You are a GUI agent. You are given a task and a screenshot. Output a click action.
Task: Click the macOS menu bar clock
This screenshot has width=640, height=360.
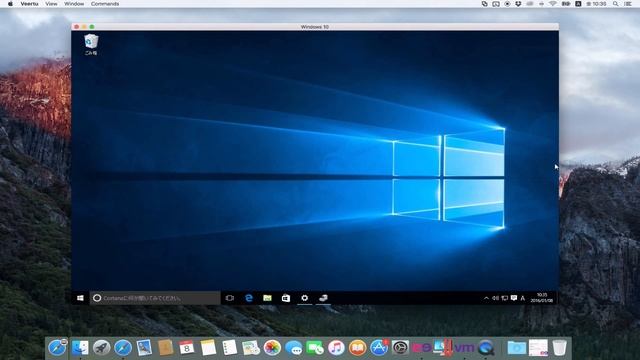pyautogui.click(x=596, y=4)
